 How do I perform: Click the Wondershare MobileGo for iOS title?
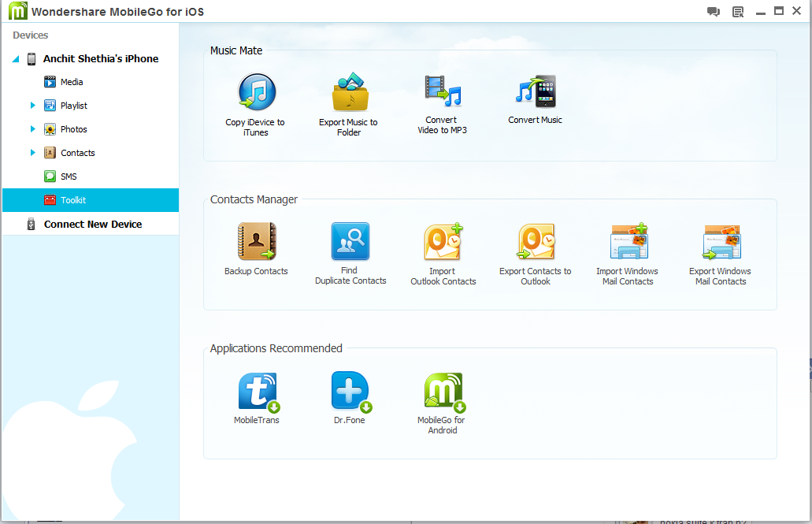click(x=117, y=11)
